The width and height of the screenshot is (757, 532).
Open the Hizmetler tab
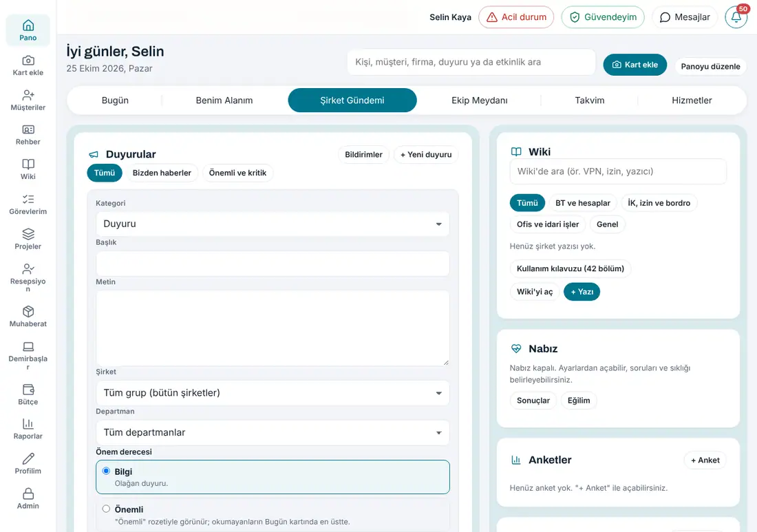click(692, 100)
